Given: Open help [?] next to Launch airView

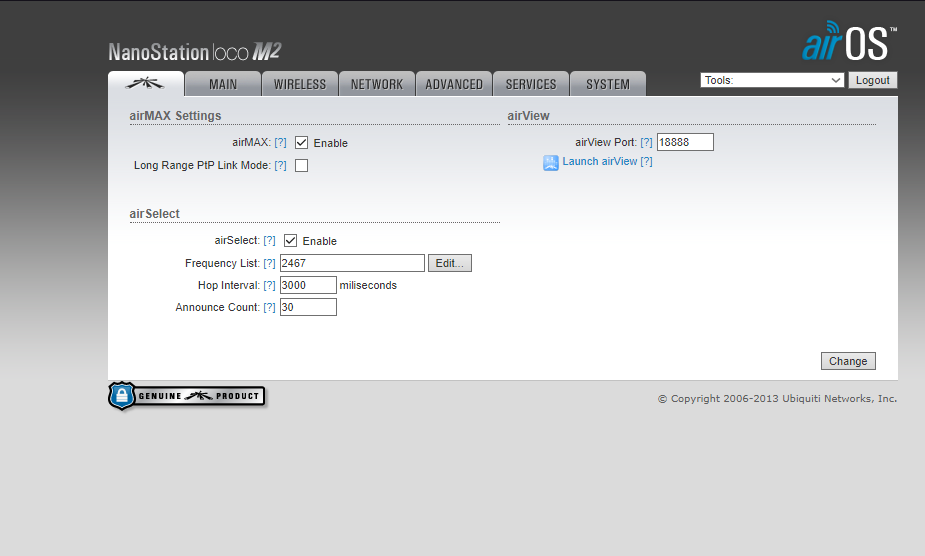Looking at the screenshot, I should click(647, 161).
